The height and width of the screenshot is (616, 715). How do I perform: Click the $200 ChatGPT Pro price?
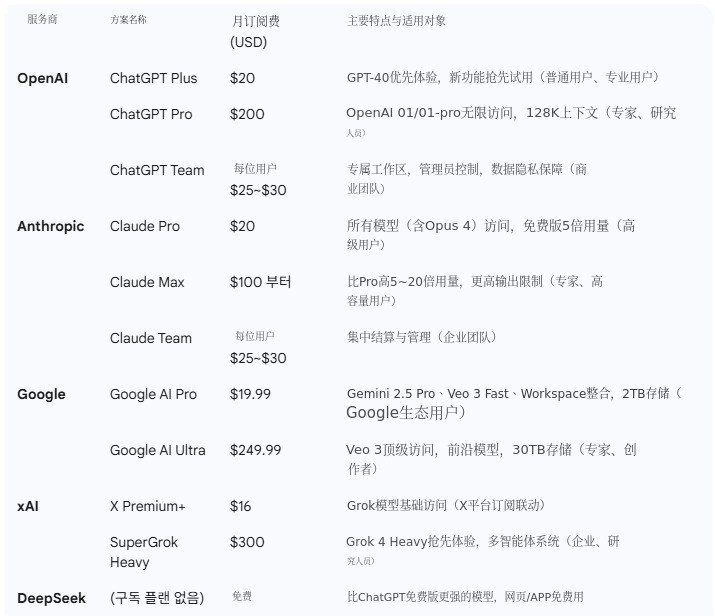[x=247, y=114]
